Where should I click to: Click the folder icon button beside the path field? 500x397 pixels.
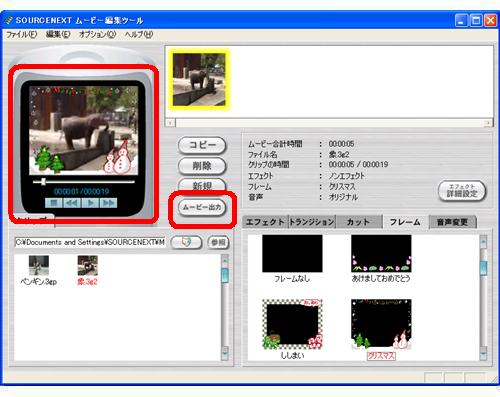pyautogui.click(x=186, y=242)
